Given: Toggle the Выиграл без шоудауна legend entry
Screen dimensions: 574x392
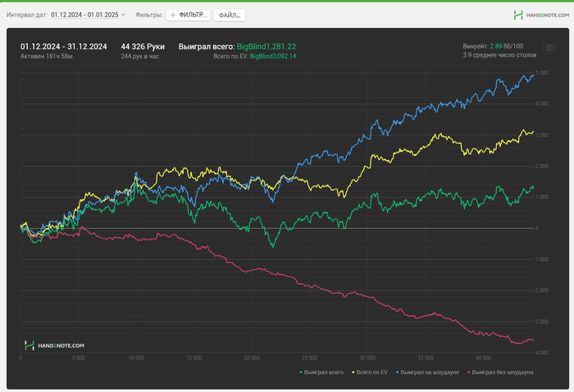Looking at the screenshot, I should pos(500,372).
